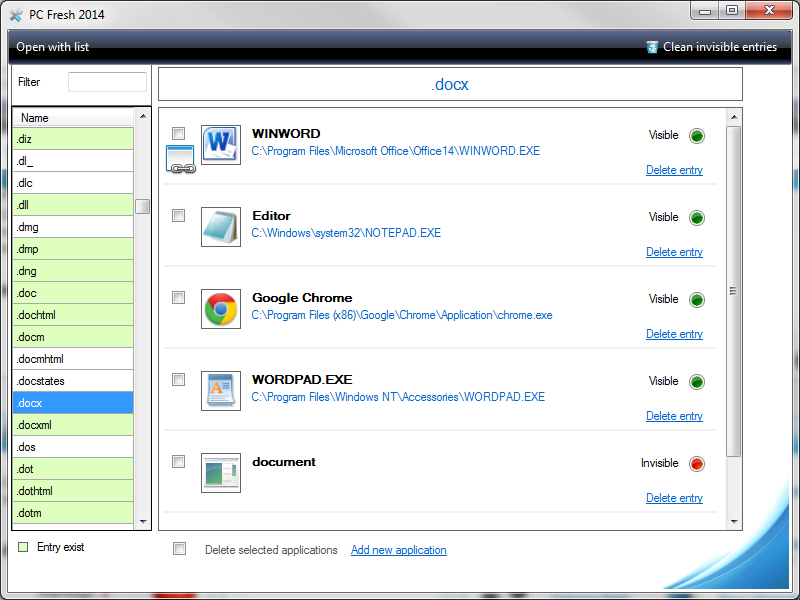Click the Editor notepad icon
Viewport: 800px width, 600px height.
point(220,227)
